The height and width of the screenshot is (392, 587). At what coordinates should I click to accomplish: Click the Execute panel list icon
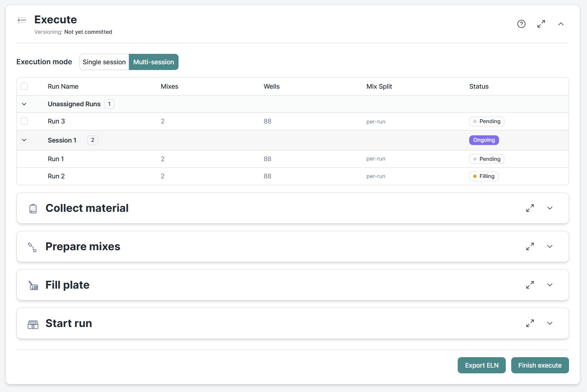pos(22,20)
